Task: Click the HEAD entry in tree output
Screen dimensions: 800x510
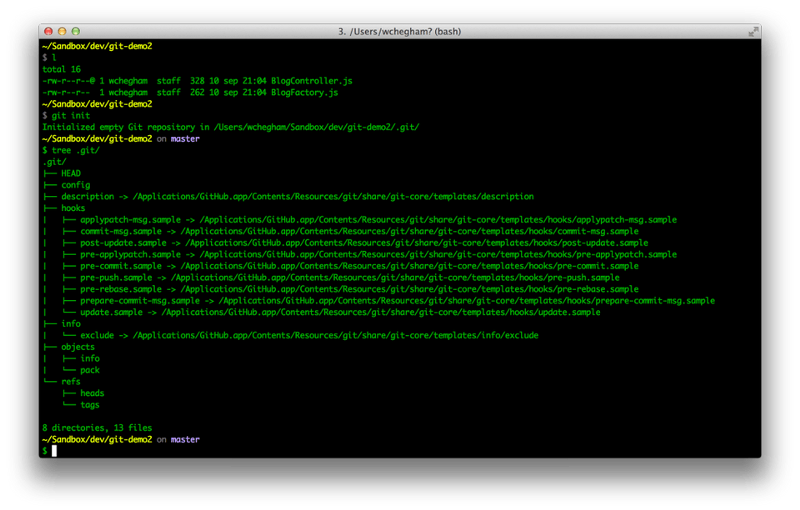Action: click(x=71, y=173)
